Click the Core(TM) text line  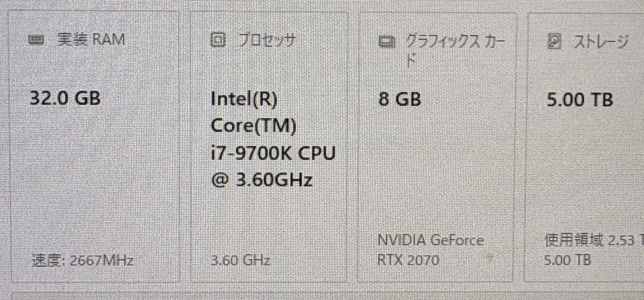[x=253, y=126]
